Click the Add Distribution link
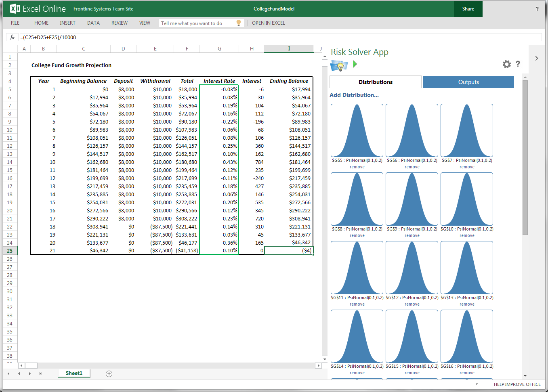 coord(354,95)
